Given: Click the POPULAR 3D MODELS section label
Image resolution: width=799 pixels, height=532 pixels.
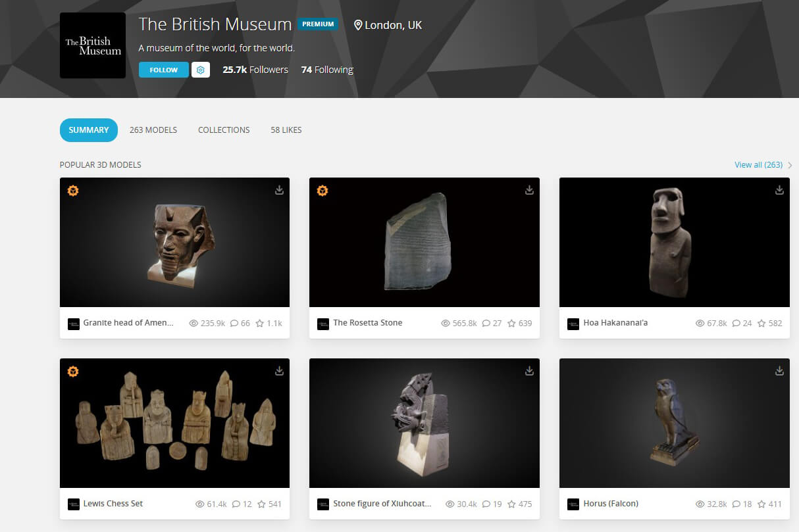Looking at the screenshot, I should point(101,165).
